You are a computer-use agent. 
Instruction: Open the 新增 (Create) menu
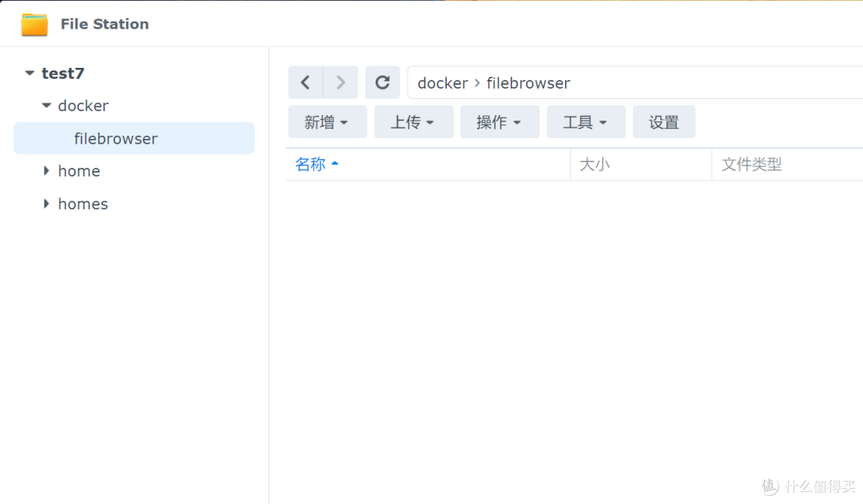(327, 121)
